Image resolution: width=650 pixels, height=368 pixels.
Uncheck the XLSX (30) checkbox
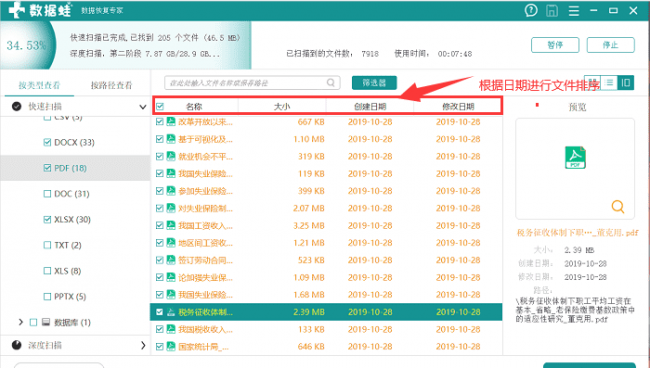(x=47, y=219)
